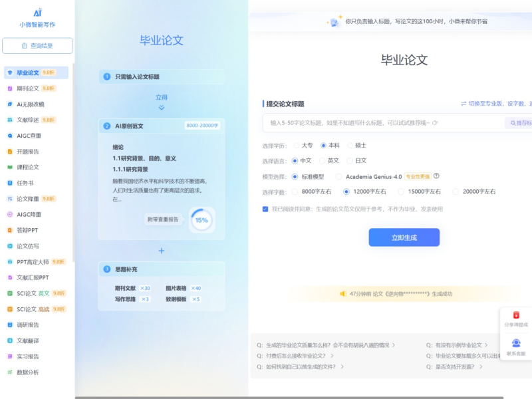
Task: Expand FAQ 有没有示例毕业论文
Action: click(x=457, y=345)
